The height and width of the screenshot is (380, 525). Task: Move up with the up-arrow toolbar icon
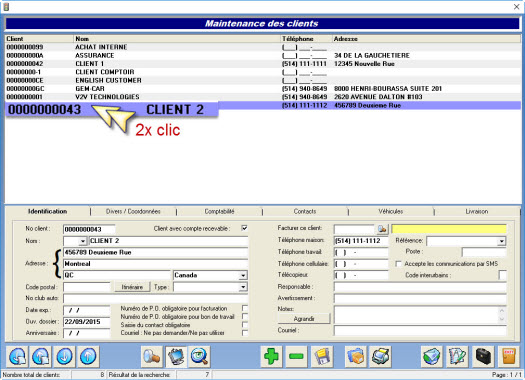(88, 356)
